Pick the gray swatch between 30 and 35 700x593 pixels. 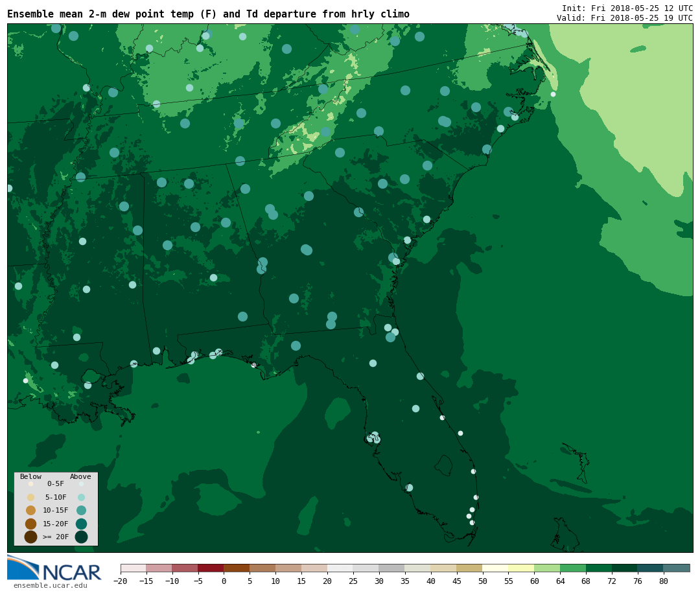[392, 568]
